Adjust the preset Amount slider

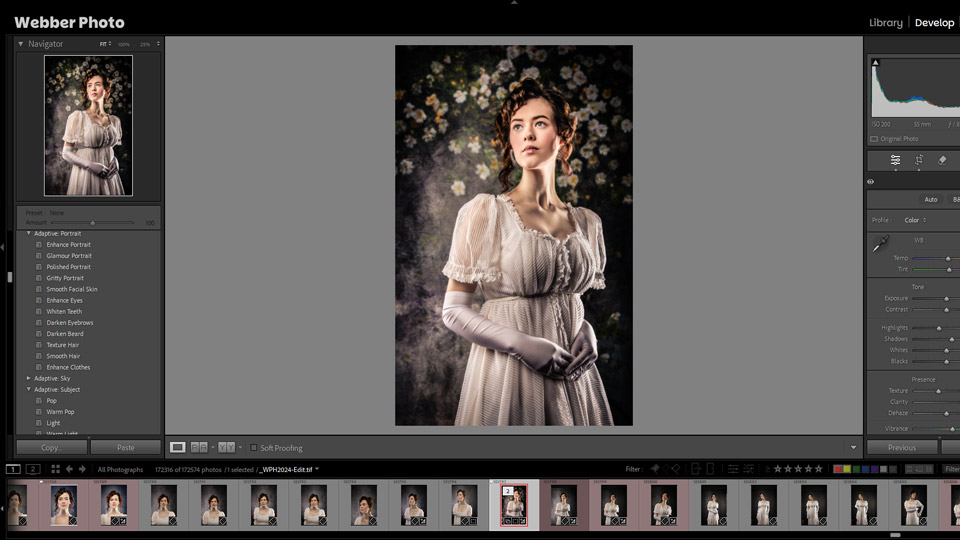pos(93,223)
